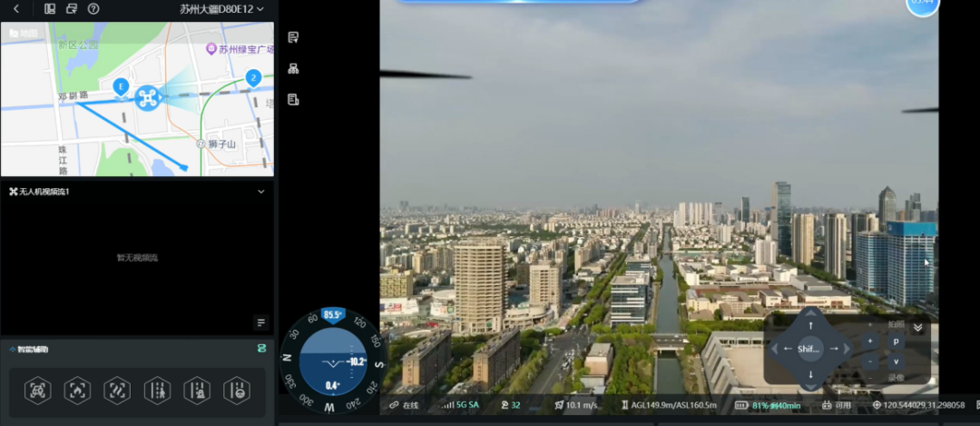Open the list menu in video panel
The height and width of the screenshot is (426, 980).
click(261, 322)
